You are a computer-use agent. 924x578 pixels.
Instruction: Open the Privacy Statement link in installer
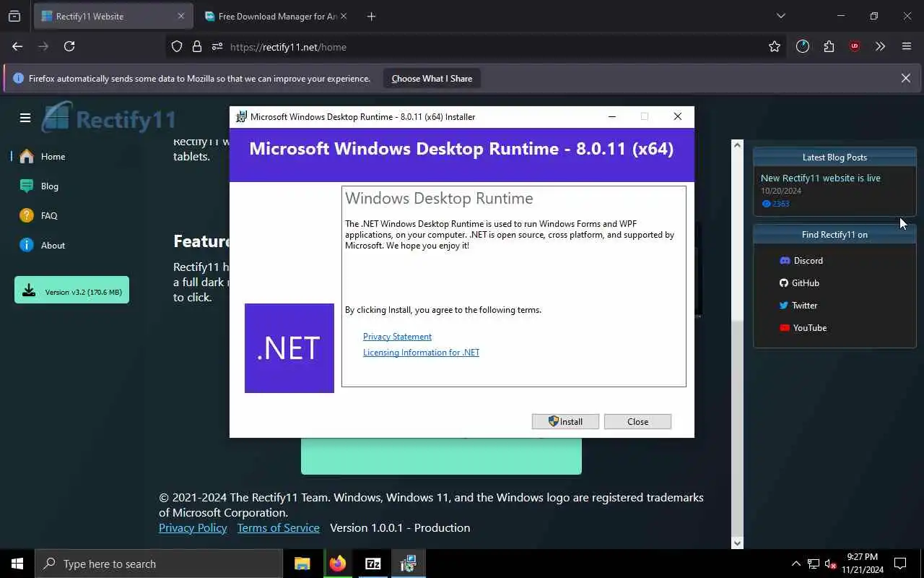click(x=397, y=337)
